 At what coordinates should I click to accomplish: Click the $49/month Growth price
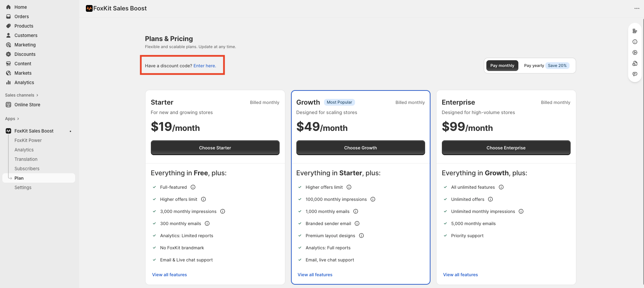[x=322, y=127]
